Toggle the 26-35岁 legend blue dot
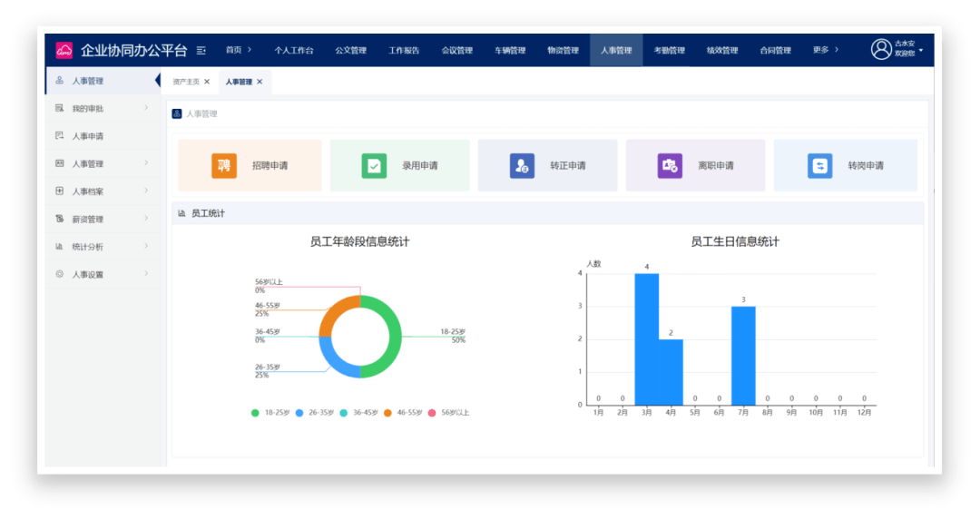This screenshot has width=980, height=519. (299, 414)
